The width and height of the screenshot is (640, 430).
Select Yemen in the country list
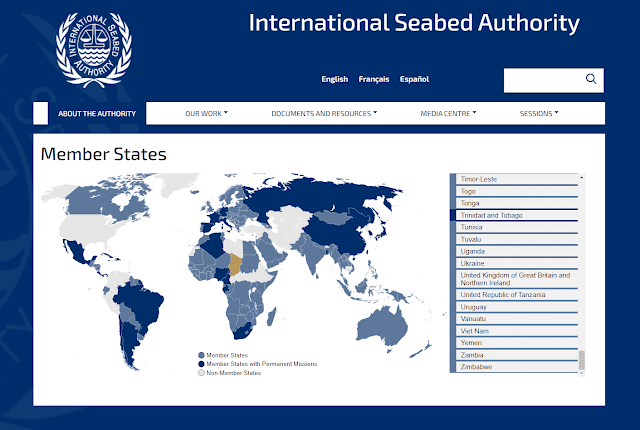pyautogui.click(x=517, y=343)
